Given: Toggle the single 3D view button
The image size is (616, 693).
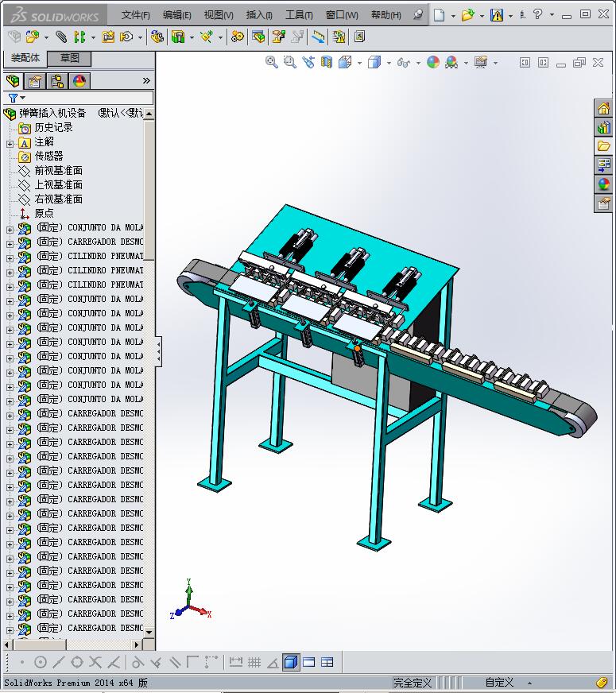Looking at the screenshot, I should point(291,662).
